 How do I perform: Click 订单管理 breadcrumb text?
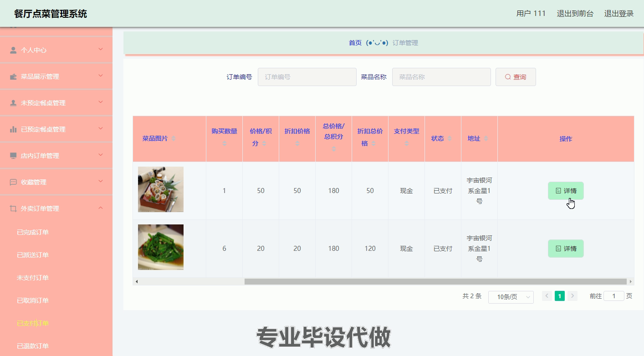pos(405,43)
